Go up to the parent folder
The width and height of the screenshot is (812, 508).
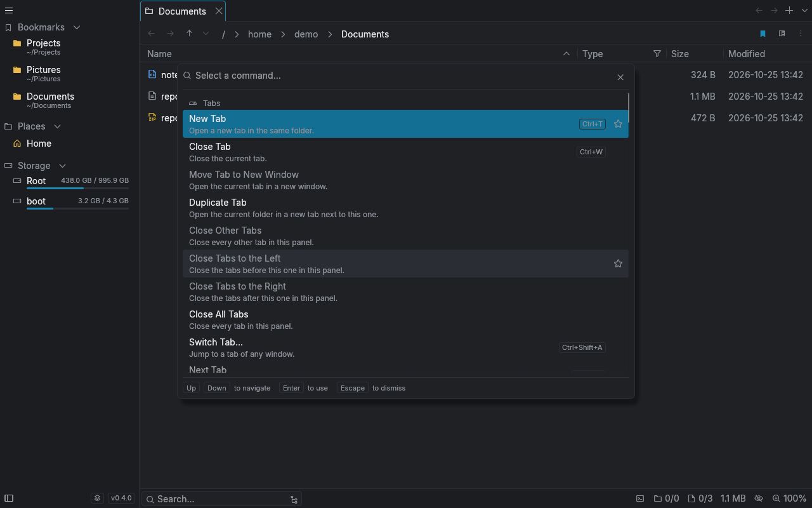189,34
